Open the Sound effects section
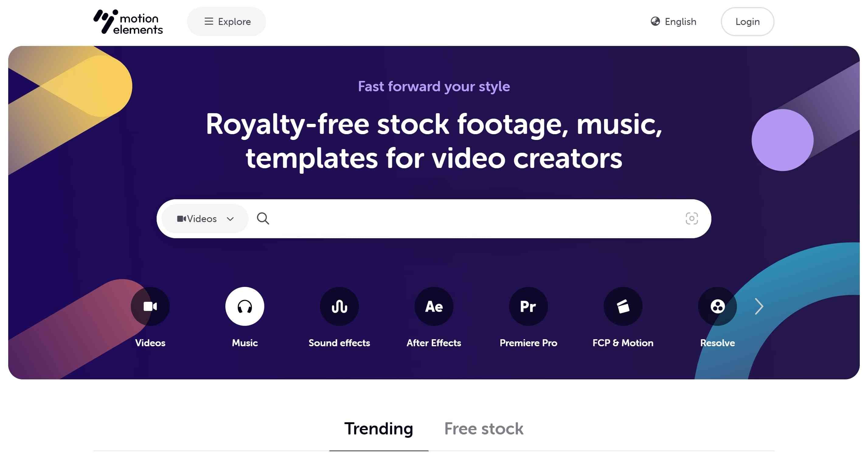868x467 pixels. [x=339, y=306]
